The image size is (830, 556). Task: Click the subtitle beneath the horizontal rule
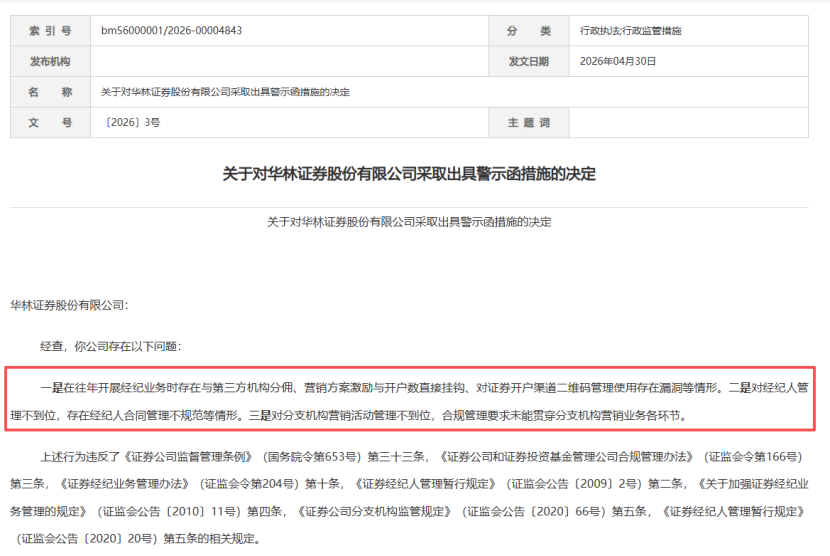(x=409, y=222)
